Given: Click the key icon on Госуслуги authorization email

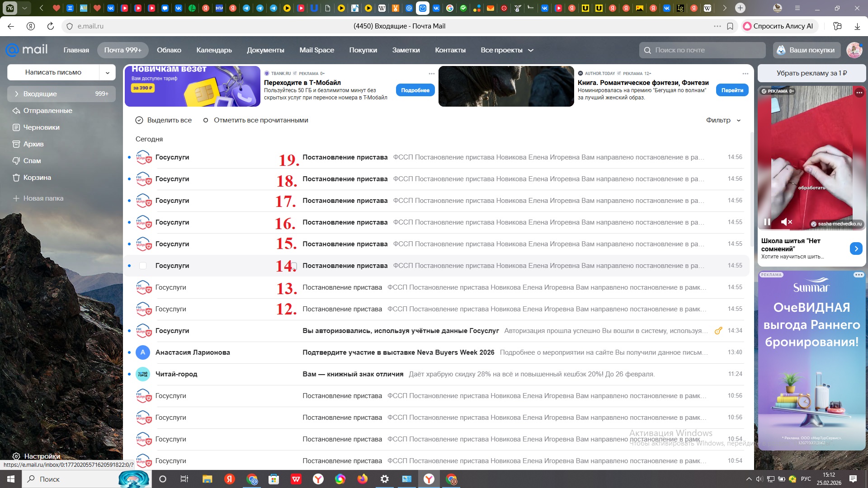Looking at the screenshot, I should click(718, 331).
